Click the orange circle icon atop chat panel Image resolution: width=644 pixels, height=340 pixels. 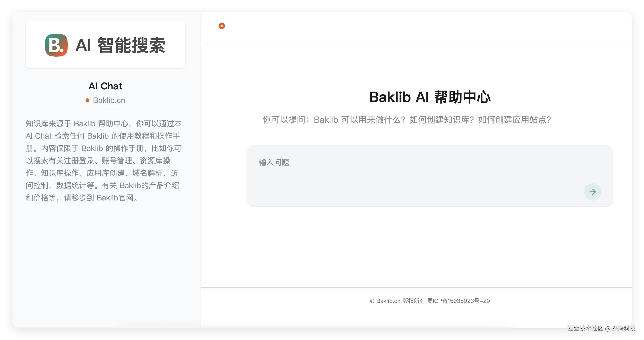221,26
